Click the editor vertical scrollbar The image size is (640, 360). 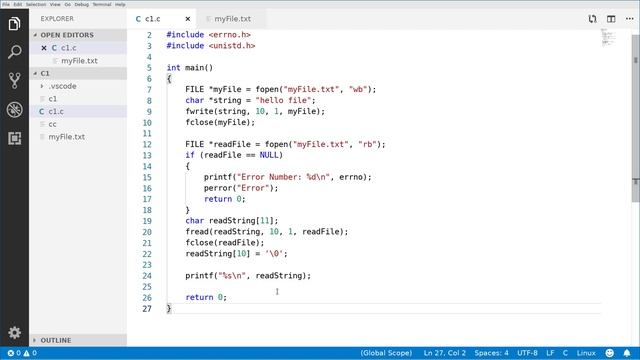tap(636, 118)
